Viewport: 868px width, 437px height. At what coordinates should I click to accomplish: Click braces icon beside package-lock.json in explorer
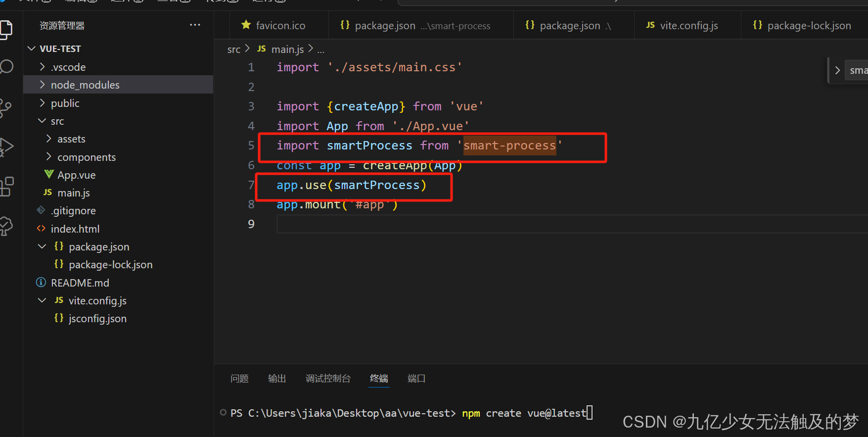tap(59, 264)
